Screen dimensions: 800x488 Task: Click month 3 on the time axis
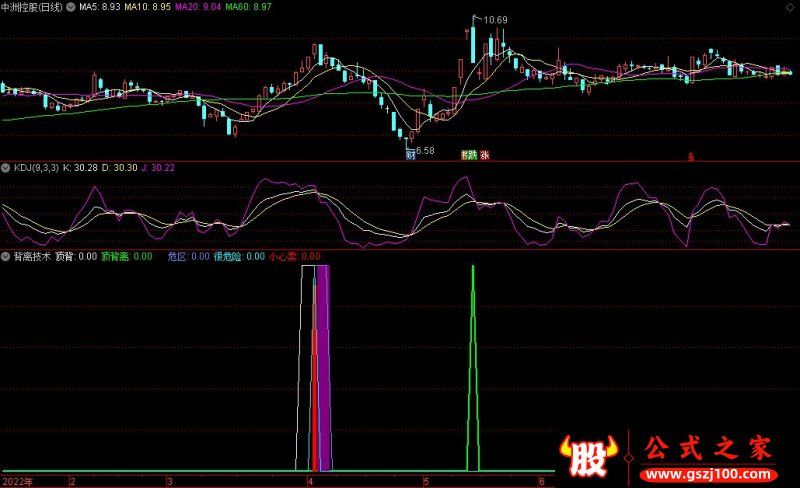[170, 481]
